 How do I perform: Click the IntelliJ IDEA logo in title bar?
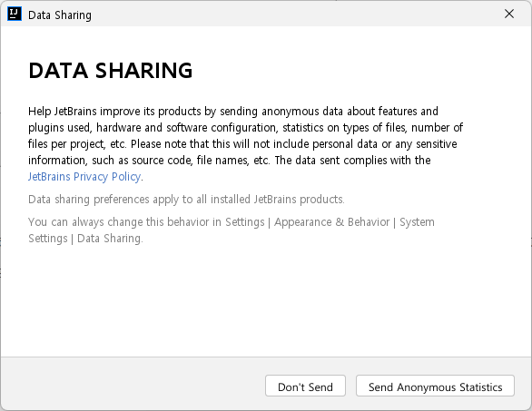(15, 14)
